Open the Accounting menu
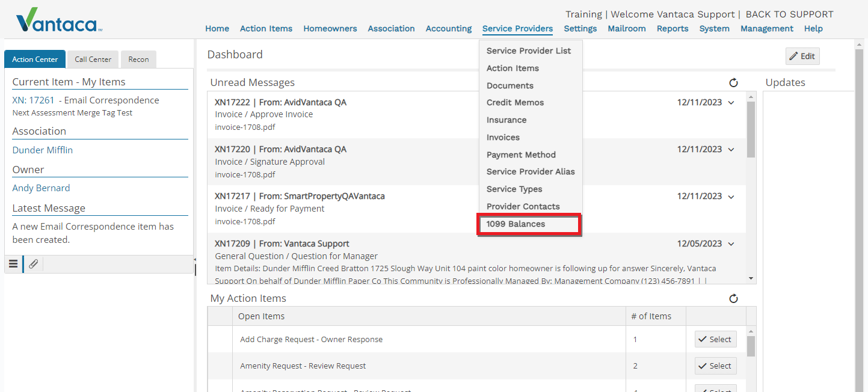The width and height of the screenshot is (868, 392). coord(449,28)
